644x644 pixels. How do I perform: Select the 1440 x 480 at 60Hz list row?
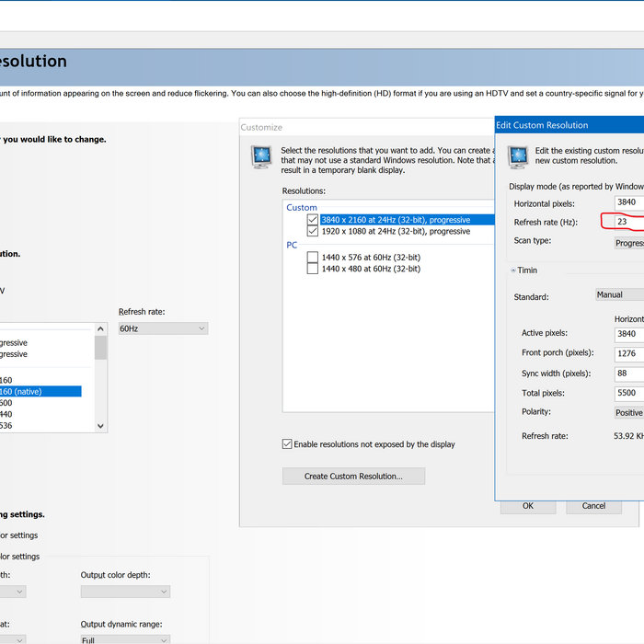point(371,269)
